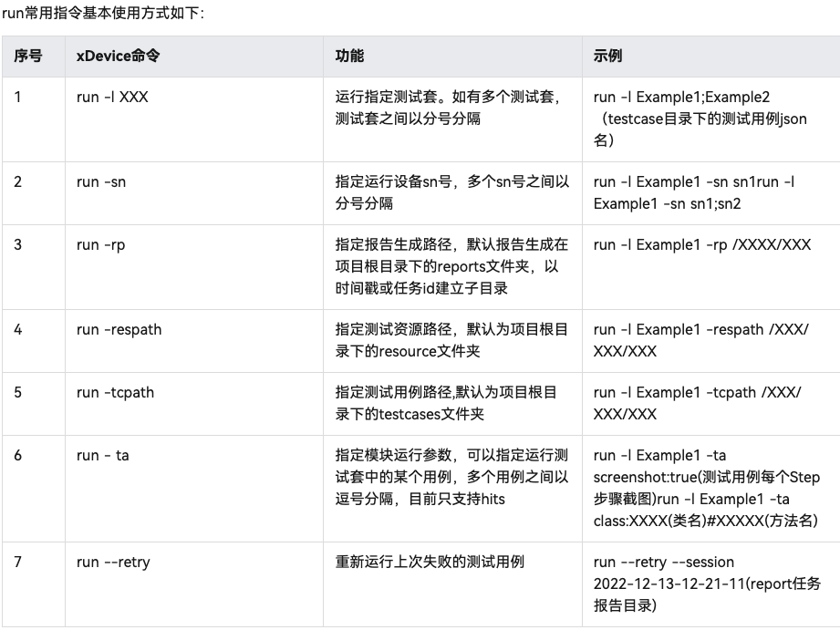Image resolution: width=840 pixels, height=630 pixels.
Task: Click the 'run -l Example1;Example2' example
Action: click(x=683, y=98)
